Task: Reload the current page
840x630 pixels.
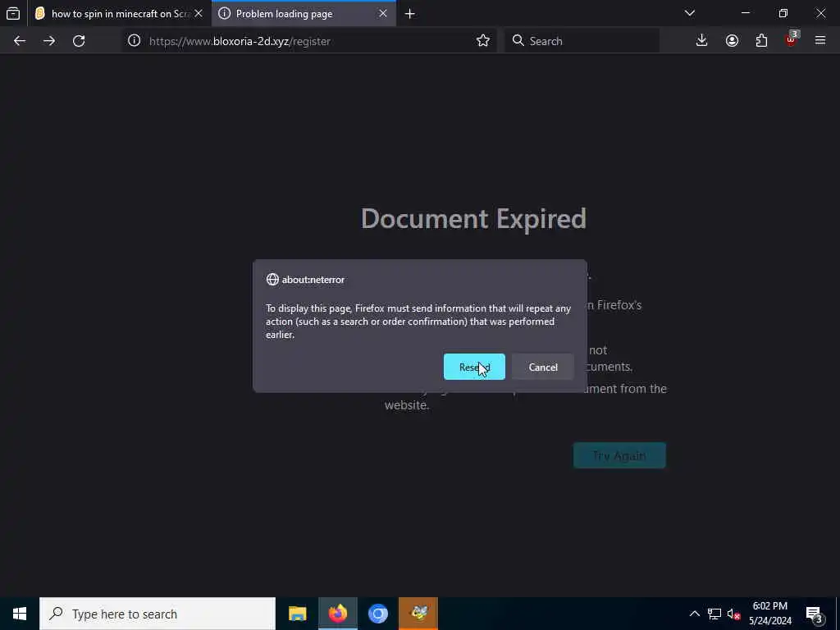Action: [79, 41]
